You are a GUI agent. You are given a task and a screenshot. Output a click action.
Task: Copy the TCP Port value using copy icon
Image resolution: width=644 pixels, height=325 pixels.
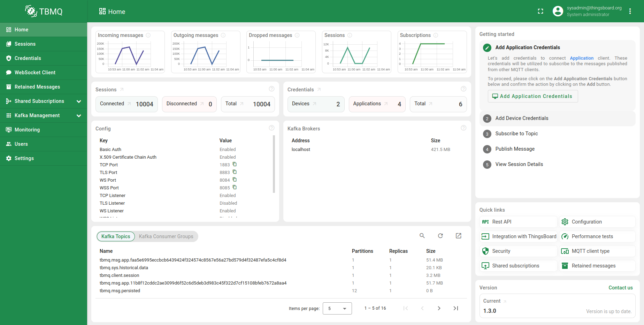click(x=234, y=164)
